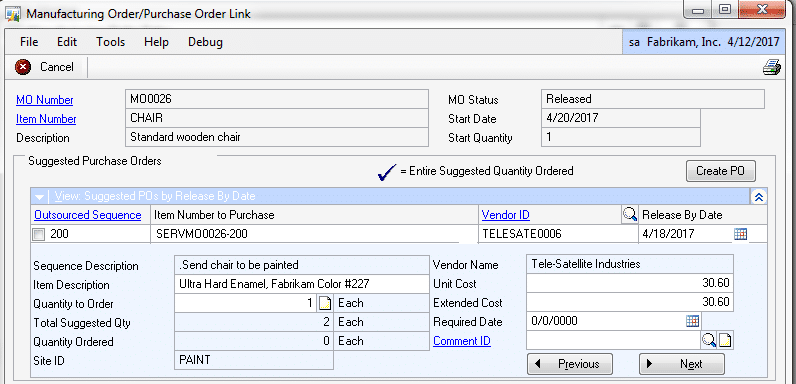Open the Debug menu

point(205,42)
